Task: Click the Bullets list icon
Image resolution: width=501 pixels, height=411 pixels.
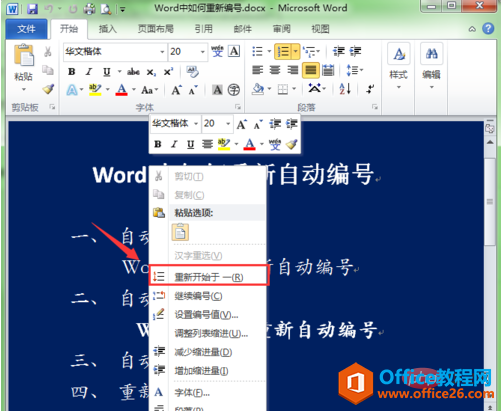Action: (257, 51)
